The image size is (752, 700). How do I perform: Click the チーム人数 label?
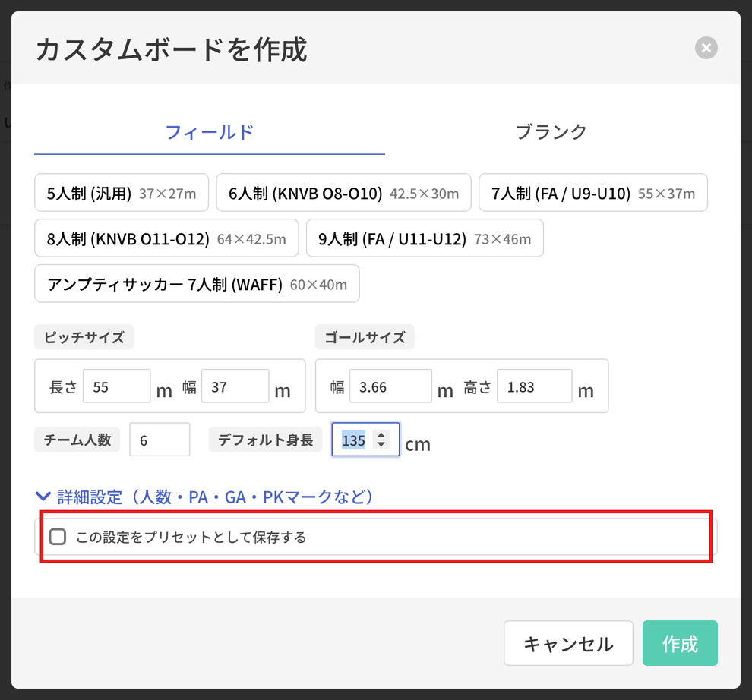tap(77, 440)
